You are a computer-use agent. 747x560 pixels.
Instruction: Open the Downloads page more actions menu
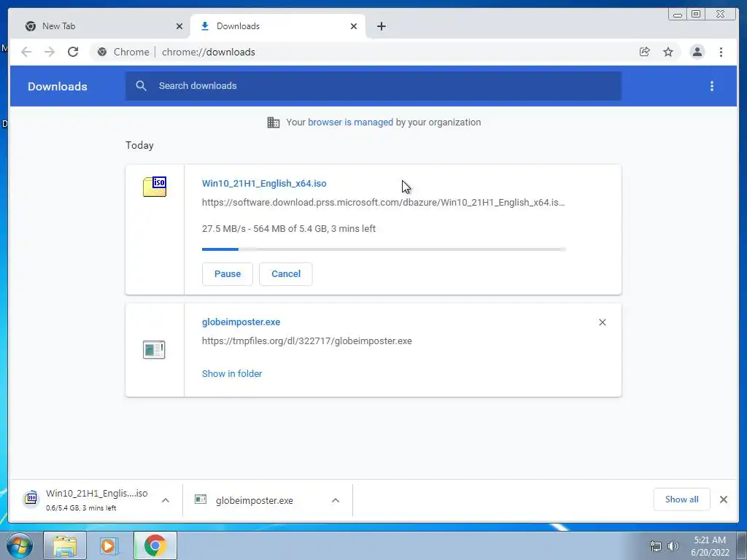(x=712, y=86)
